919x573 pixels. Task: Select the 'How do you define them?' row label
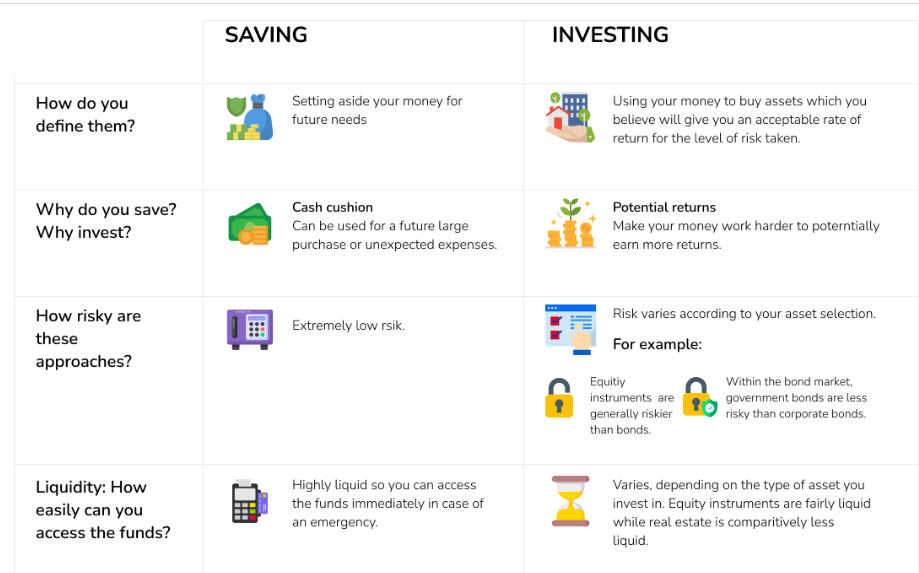tap(86, 114)
